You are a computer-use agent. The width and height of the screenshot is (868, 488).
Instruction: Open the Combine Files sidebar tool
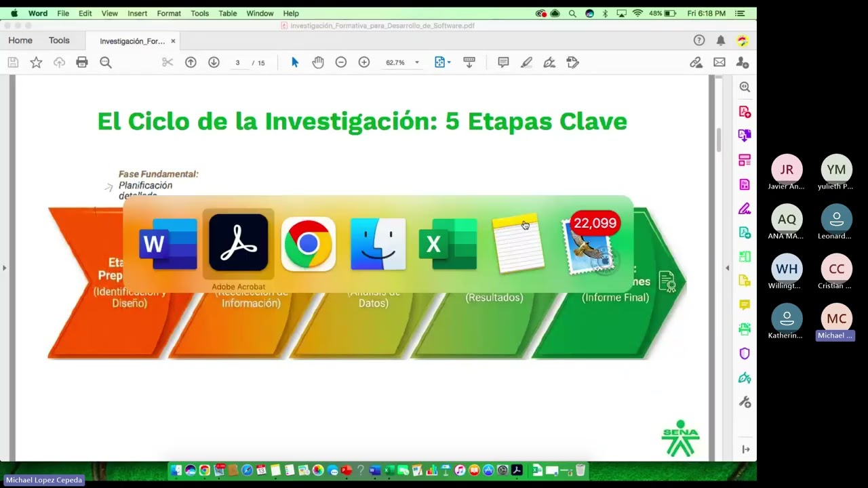[745, 136]
